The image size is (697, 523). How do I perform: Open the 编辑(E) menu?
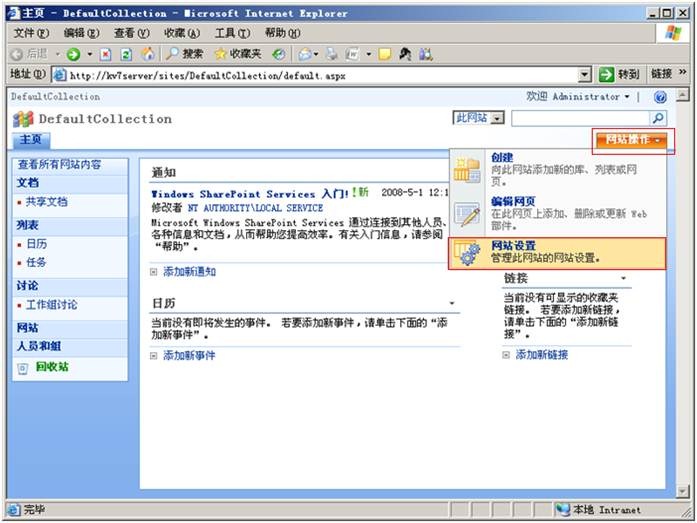pos(81,33)
